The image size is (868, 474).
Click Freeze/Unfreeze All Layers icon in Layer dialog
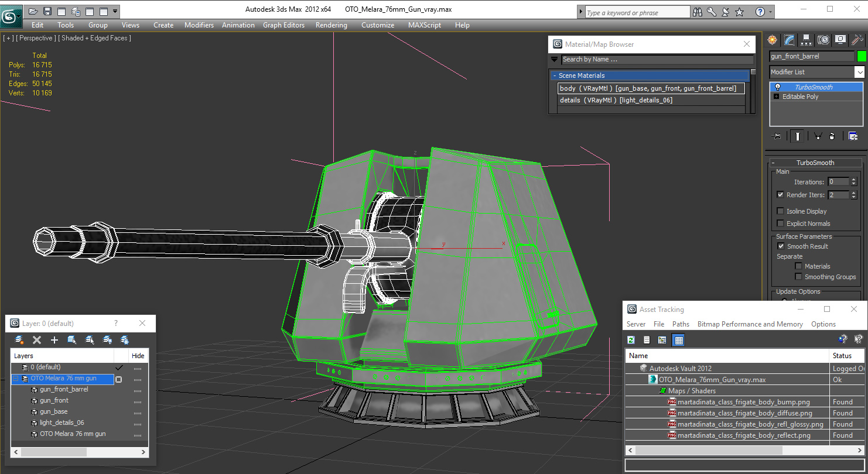(125, 339)
